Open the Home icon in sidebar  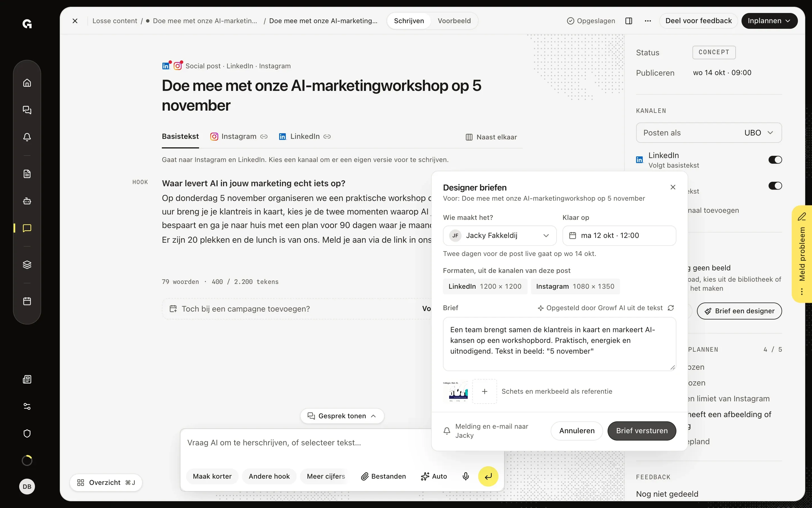pyautogui.click(x=27, y=83)
